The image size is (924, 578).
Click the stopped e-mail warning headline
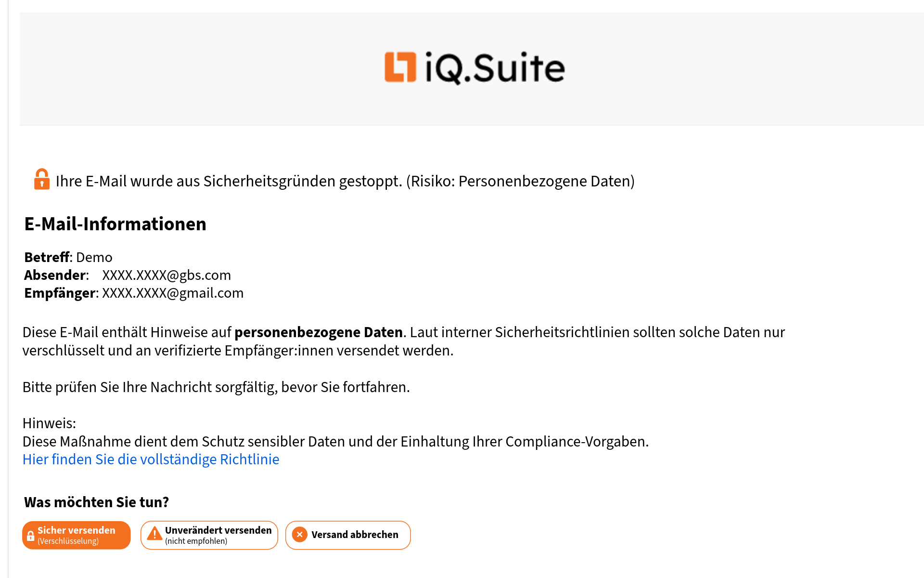[345, 181]
